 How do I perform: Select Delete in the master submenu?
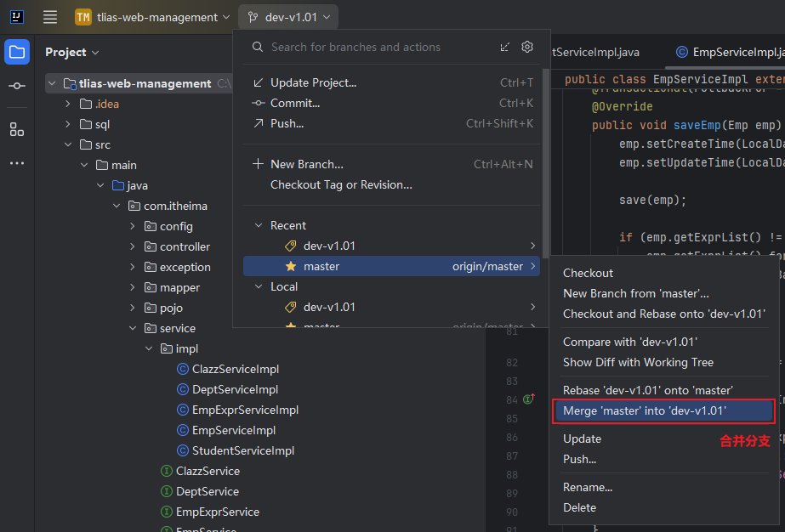(x=663, y=507)
